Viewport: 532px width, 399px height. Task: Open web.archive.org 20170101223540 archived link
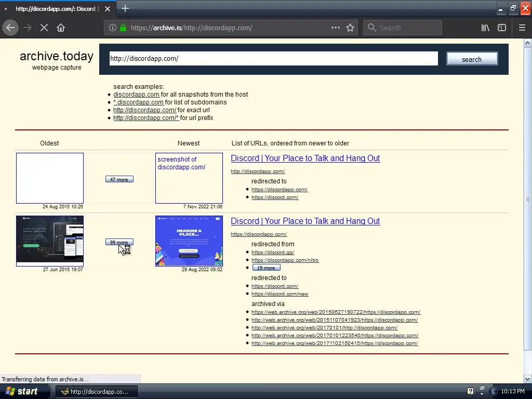(x=335, y=335)
